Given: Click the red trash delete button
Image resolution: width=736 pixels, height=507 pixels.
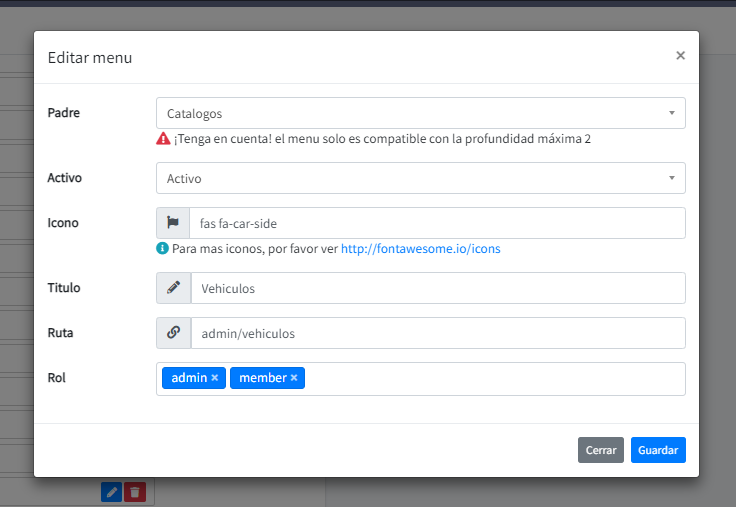Looking at the screenshot, I should pos(135,491).
